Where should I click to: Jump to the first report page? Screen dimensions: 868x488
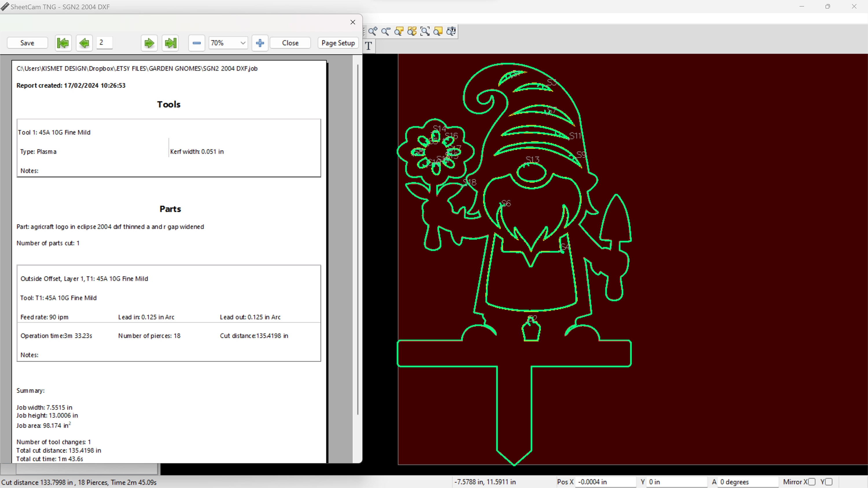[63, 43]
